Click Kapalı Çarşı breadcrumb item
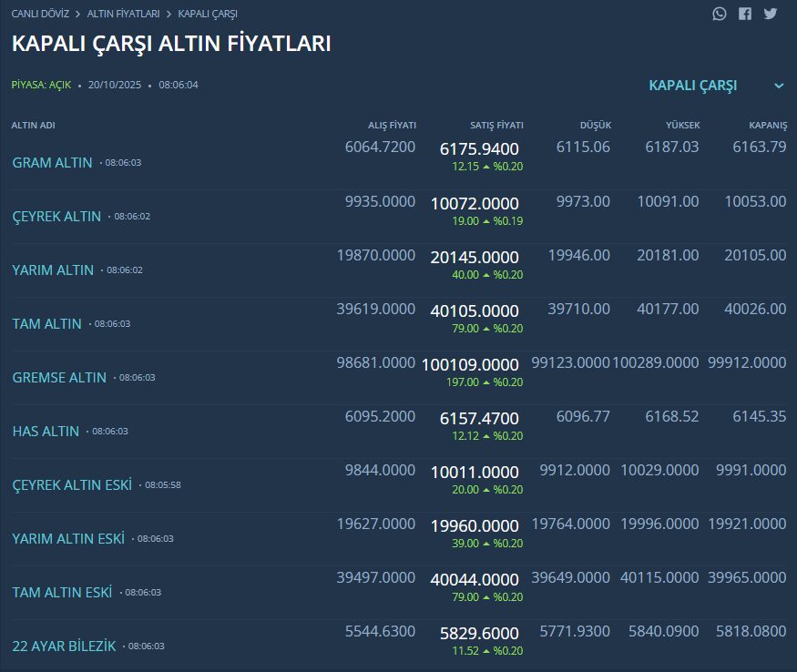 pyautogui.click(x=208, y=14)
